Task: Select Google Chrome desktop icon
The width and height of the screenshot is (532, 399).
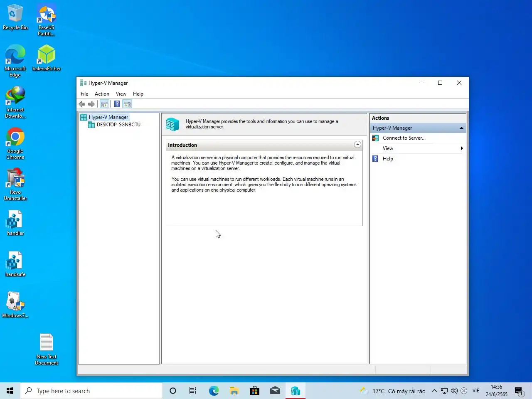Action: (x=15, y=143)
